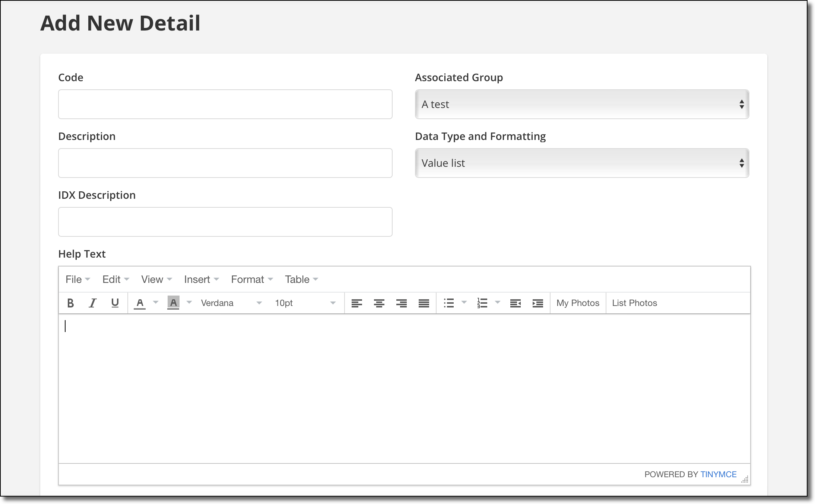Toggle underline formatting in editor
815x504 pixels.
click(x=115, y=303)
